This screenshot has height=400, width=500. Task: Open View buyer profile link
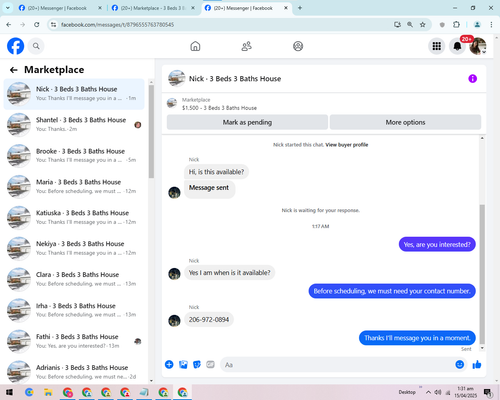(347, 145)
